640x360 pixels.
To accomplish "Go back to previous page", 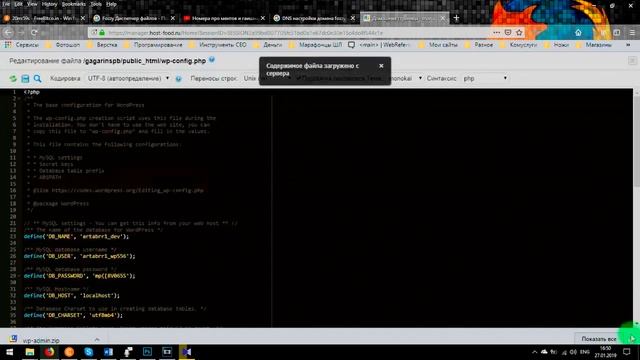I will 8,33.
